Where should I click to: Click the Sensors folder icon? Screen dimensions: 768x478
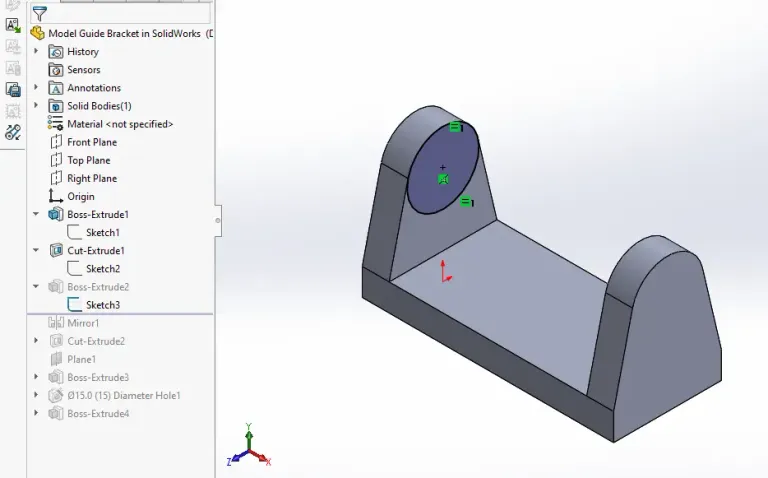(56, 70)
